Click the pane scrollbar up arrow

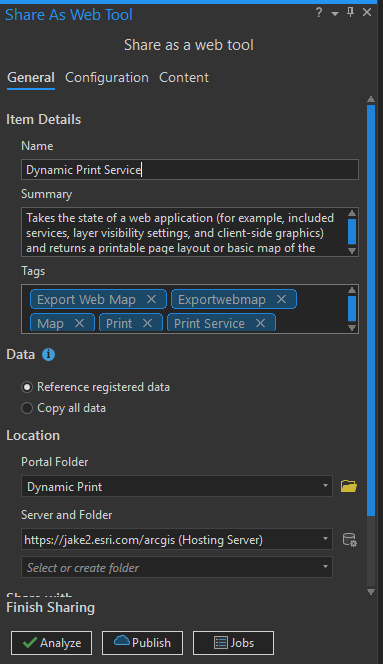pos(371,100)
